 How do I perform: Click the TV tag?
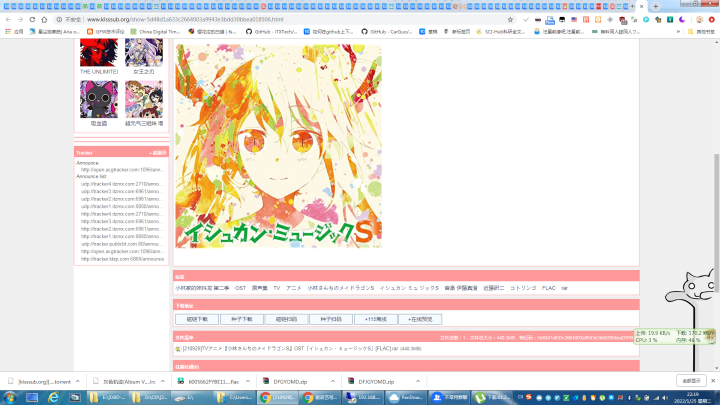(276, 288)
